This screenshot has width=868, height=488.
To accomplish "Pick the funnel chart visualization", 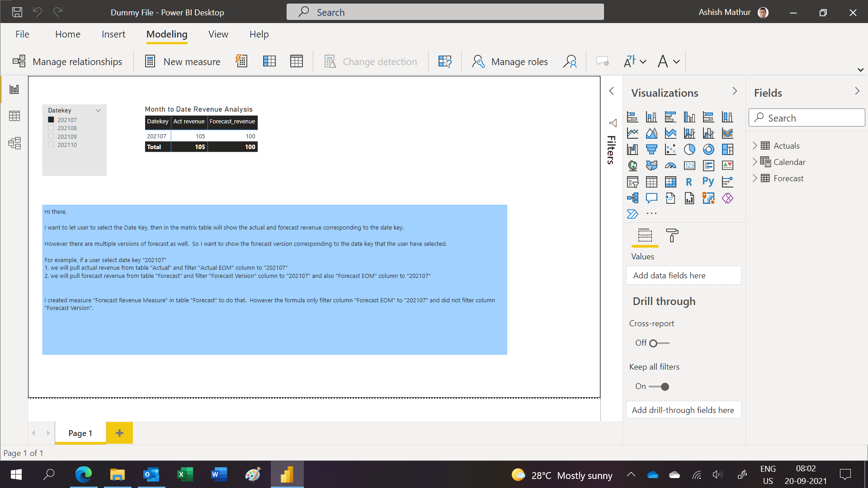I will click(651, 149).
